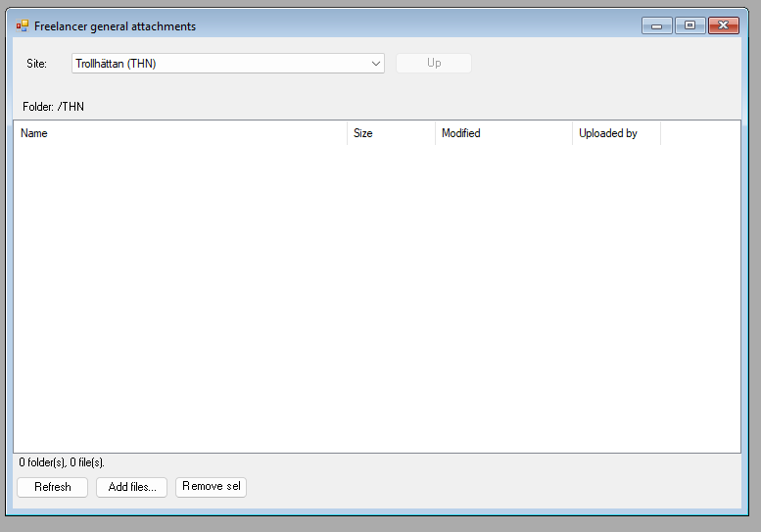Click the 'Folder: /THN' path label
This screenshot has width=761, height=532.
pos(54,107)
